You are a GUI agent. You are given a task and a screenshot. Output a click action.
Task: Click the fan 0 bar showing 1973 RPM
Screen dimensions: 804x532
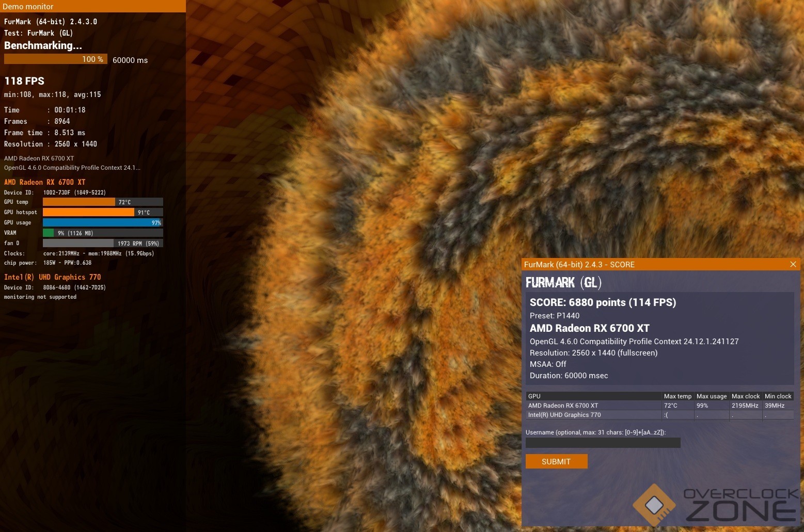(103, 243)
